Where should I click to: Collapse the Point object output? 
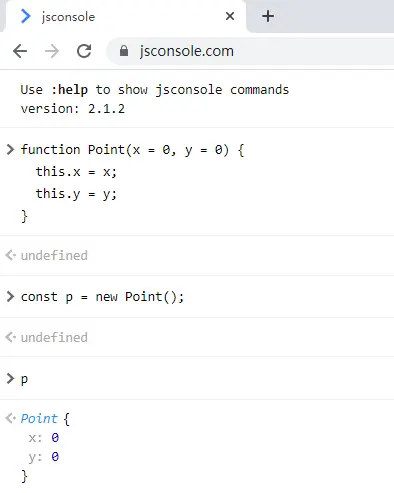[x=39, y=418]
